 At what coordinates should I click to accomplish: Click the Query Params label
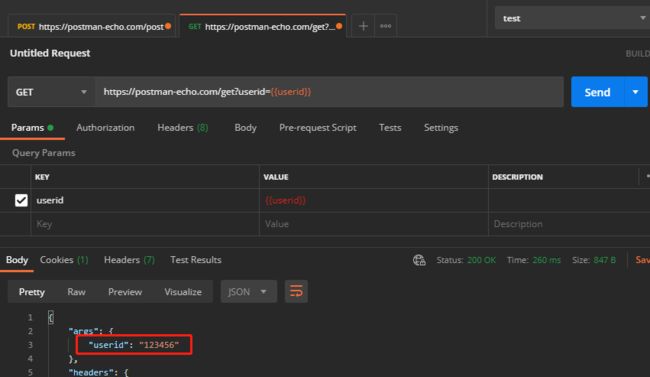(44, 153)
